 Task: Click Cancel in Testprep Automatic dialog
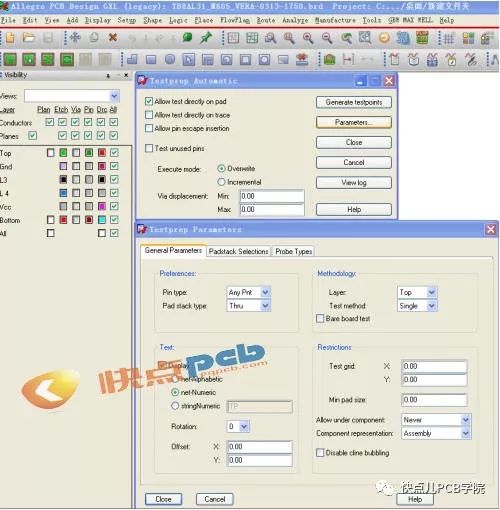[x=354, y=162]
